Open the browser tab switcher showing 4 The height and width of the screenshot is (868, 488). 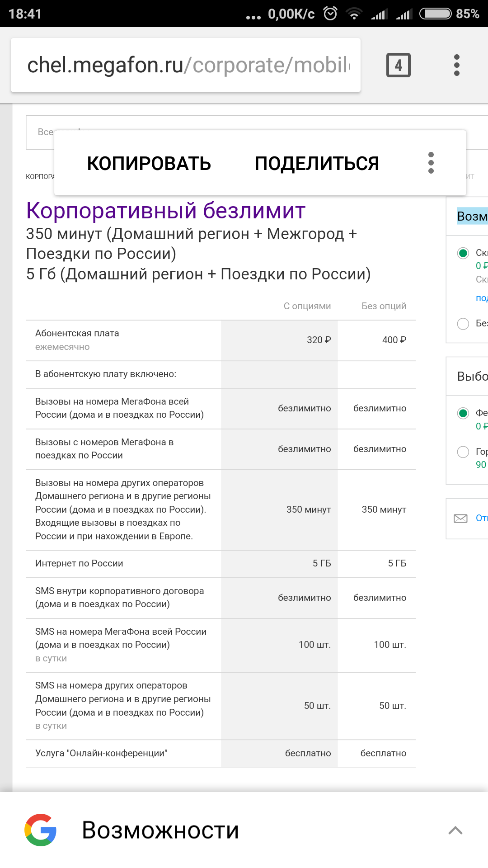398,65
